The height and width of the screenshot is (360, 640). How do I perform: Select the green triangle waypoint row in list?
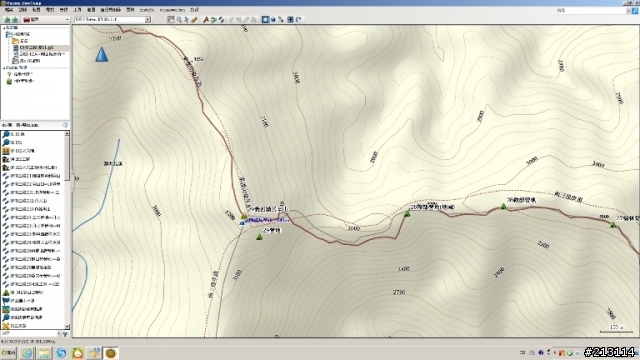point(33,292)
